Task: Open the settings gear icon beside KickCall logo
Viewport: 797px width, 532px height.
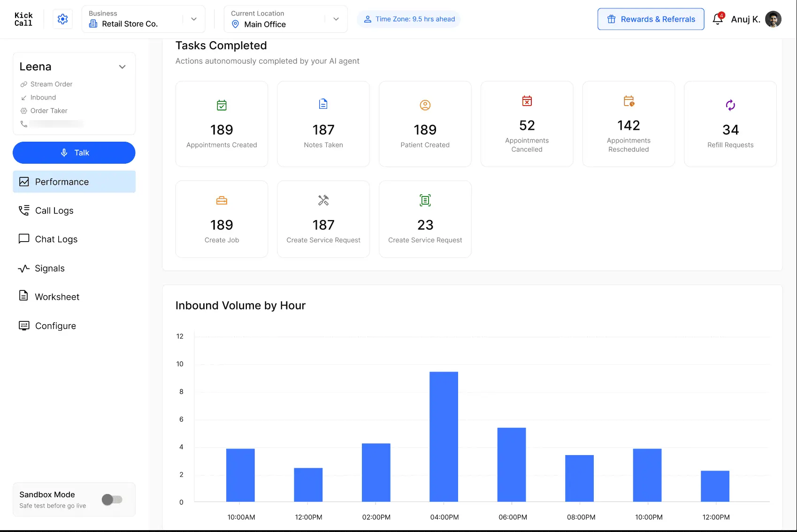Action: [x=62, y=19]
